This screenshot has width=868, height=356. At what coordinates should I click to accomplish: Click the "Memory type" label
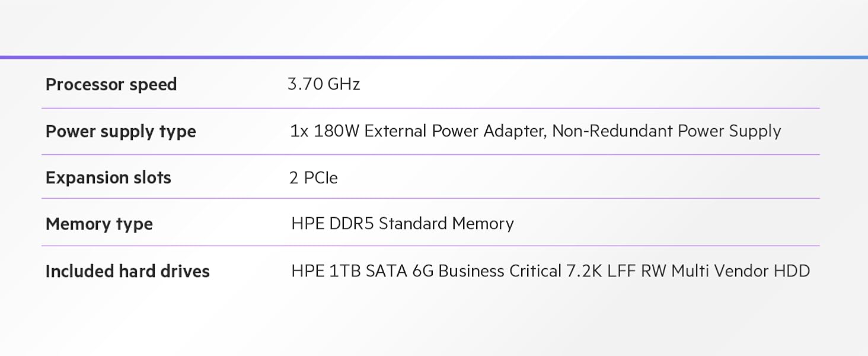99,224
